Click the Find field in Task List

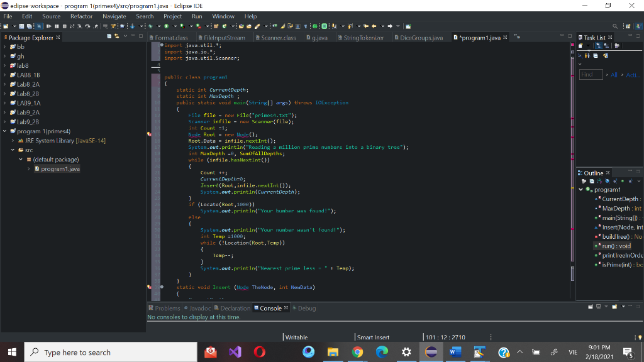pos(591,75)
